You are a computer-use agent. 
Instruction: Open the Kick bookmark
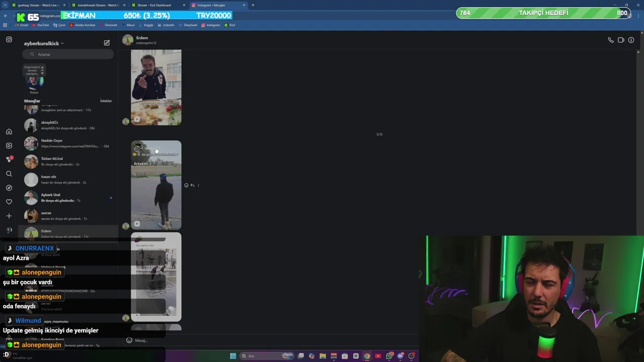[x=229, y=25]
